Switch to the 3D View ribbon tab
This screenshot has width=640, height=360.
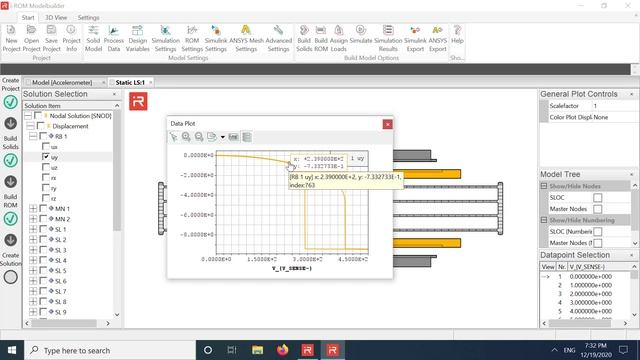click(56, 18)
